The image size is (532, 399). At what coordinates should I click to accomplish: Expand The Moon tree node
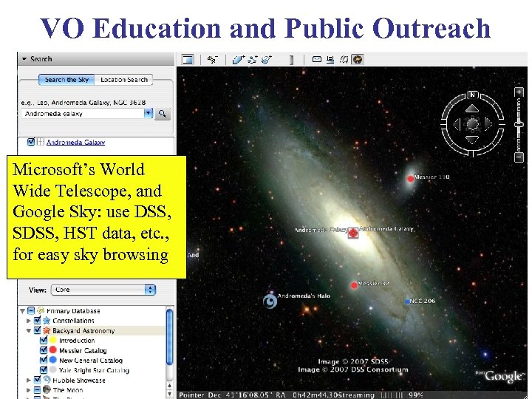[x=29, y=390]
